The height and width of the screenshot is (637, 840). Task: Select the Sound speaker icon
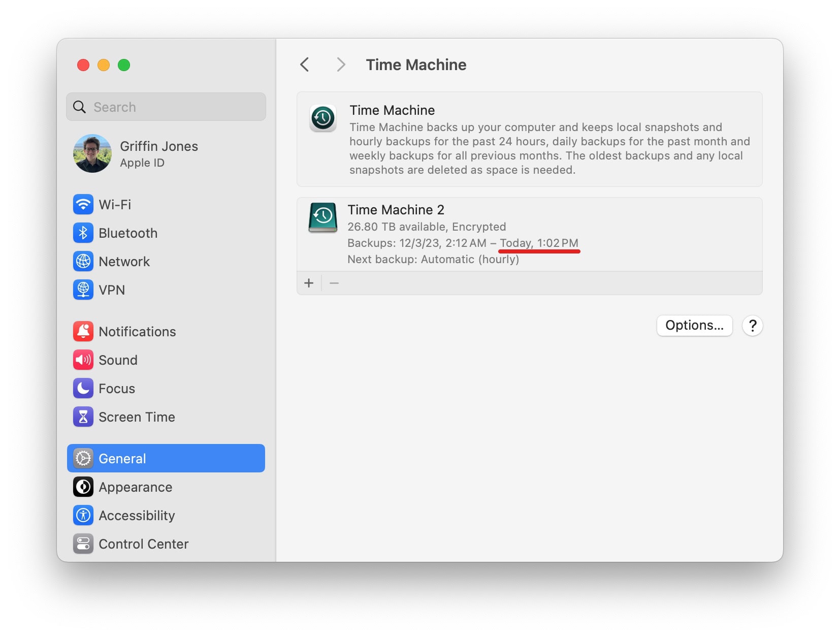click(x=83, y=360)
